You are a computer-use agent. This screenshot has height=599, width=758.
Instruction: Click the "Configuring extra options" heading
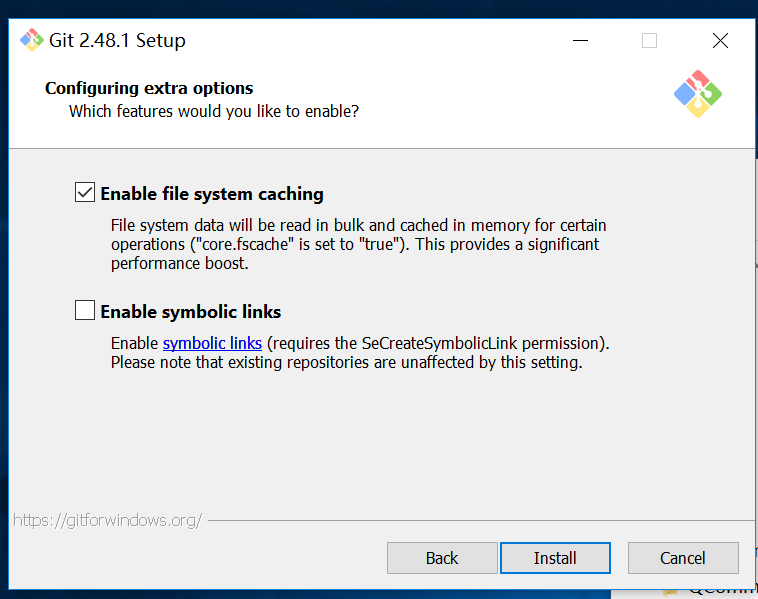point(149,88)
